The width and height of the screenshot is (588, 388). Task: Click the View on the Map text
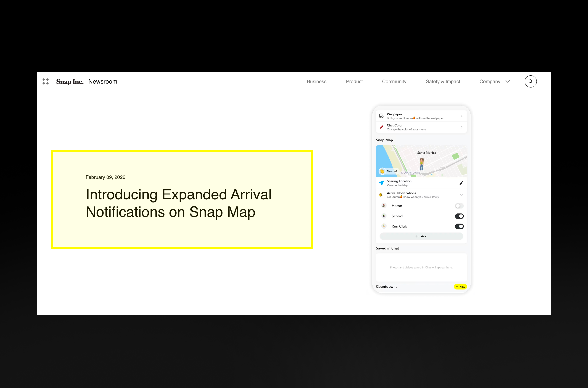(x=397, y=185)
